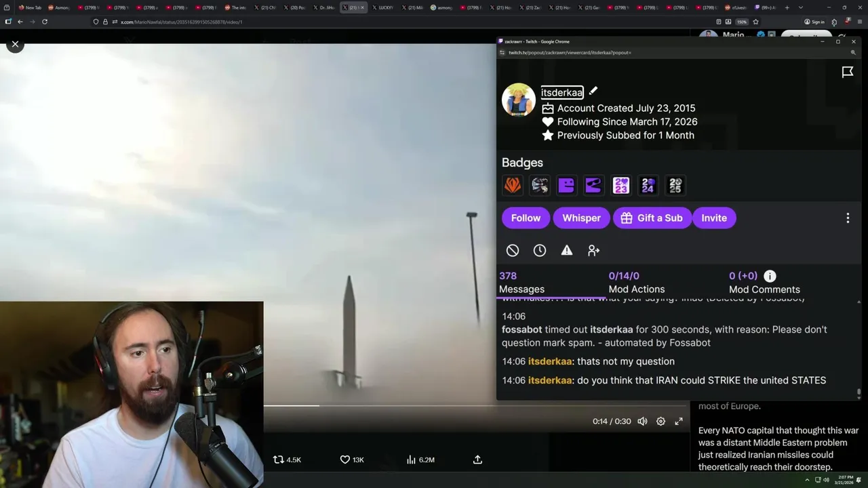Screen dimensions: 868x488
Task: Click the info icon next to Mod Comments
Action: (x=770, y=276)
